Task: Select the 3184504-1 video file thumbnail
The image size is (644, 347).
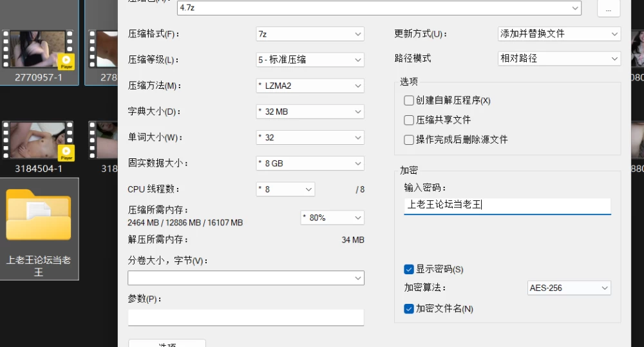Action: [38, 140]
